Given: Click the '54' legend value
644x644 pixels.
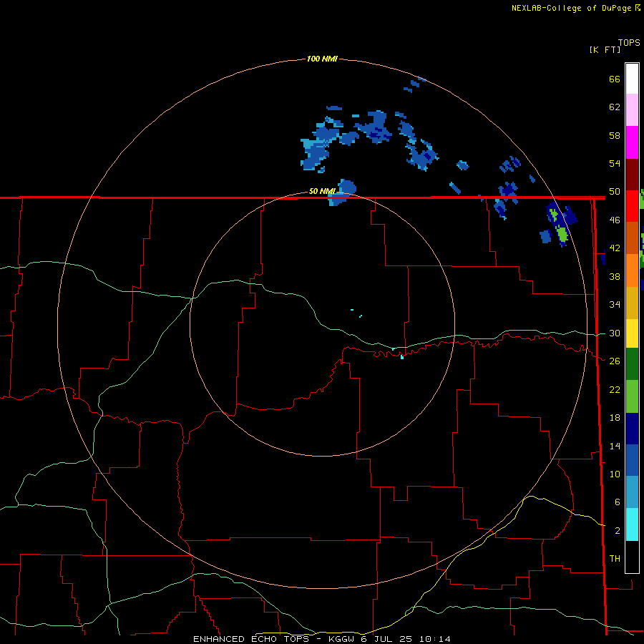Looking at the screenshot, I should click(x=615, y=163).
